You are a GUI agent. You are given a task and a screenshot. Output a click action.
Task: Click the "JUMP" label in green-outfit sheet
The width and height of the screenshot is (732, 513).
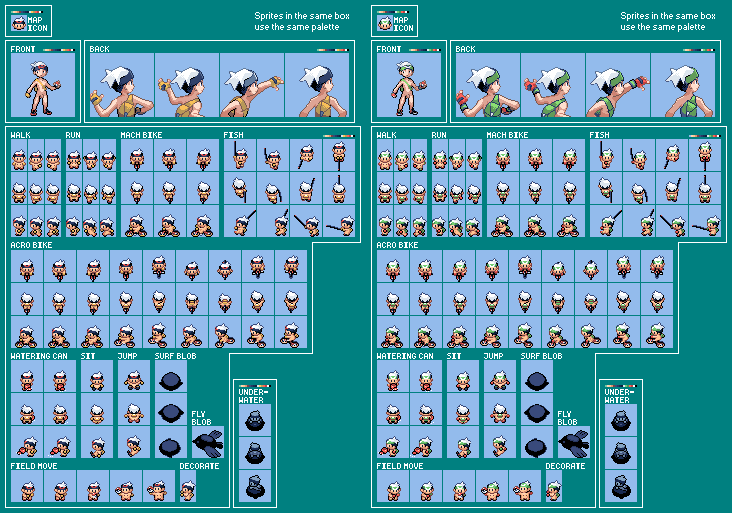[x=493, y=356]
